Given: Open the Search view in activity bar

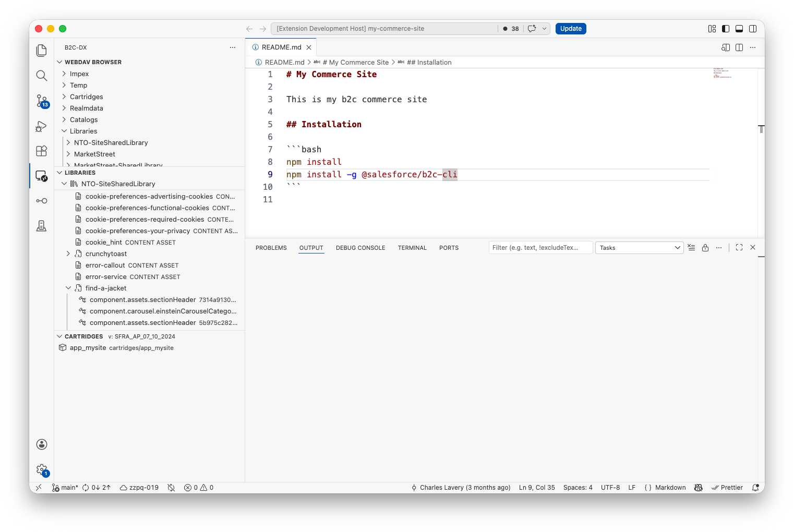Looking at the screenshot, I should click(42, 76).
